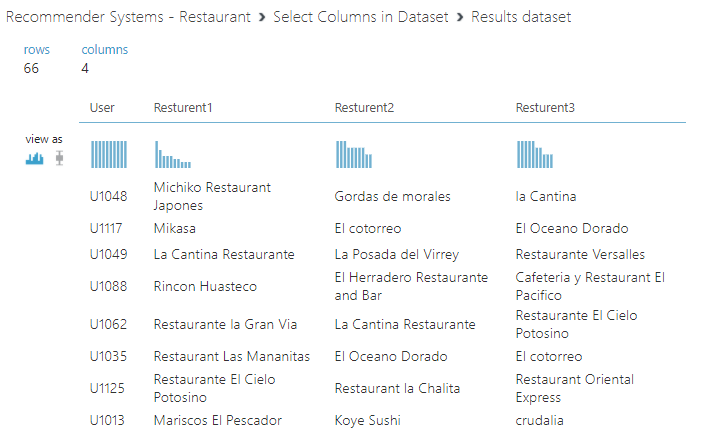This screenshot has height=434, width=701.
Task: Click the Resturent2 column header
Action: pyautogui.click(x=364, y=107)
